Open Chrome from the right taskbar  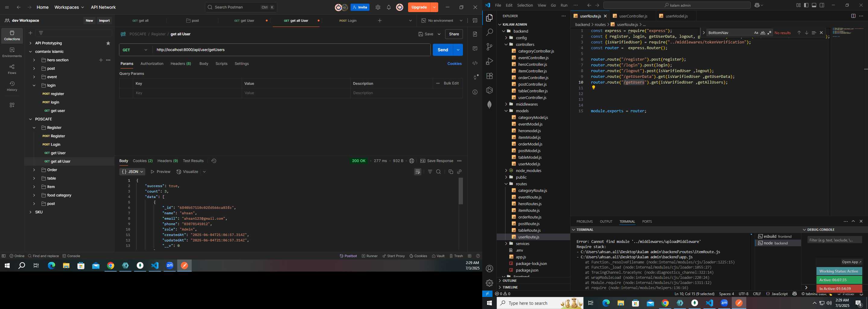tap(665, 303)
